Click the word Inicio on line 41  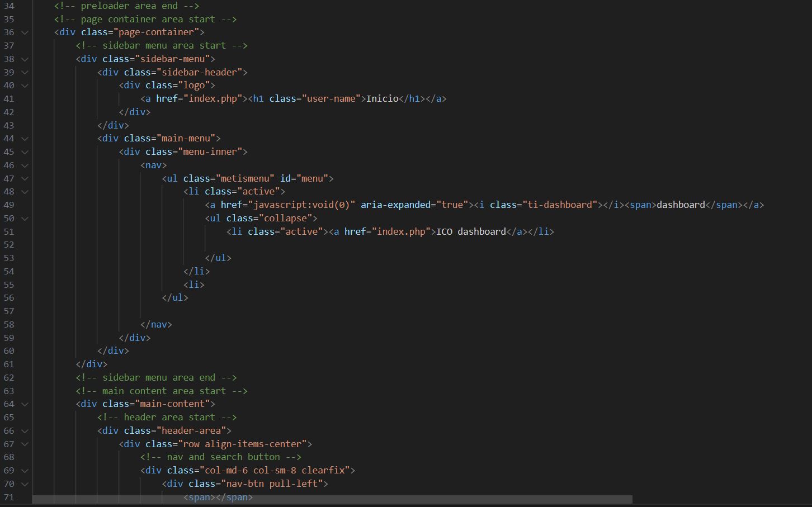383,98
